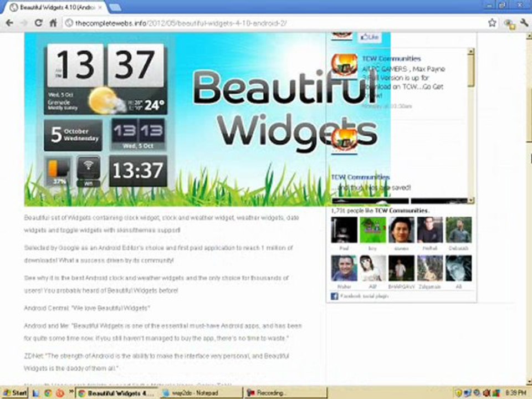Open Debasish's profile picture
532x399 pixels.
coord(458,229)
